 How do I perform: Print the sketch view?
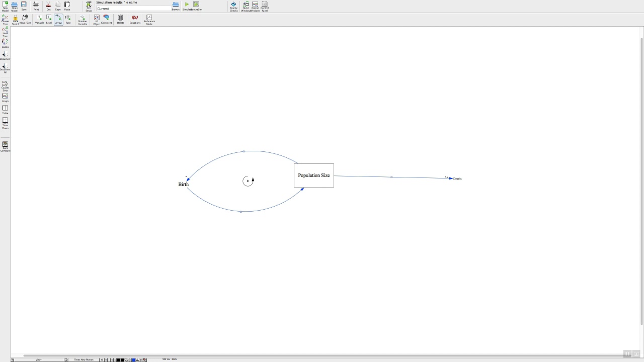(x=36, y=6)
